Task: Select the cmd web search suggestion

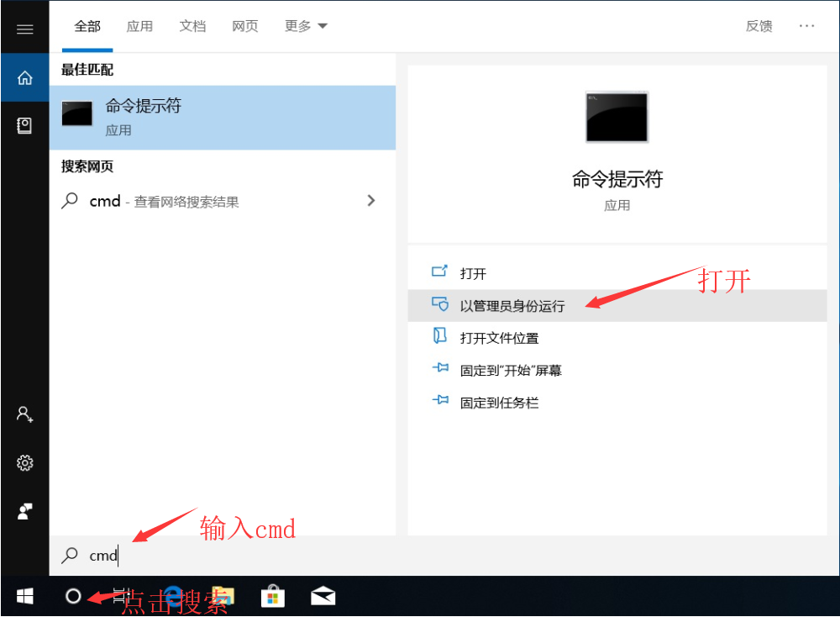Action: (x=223, y=201)
